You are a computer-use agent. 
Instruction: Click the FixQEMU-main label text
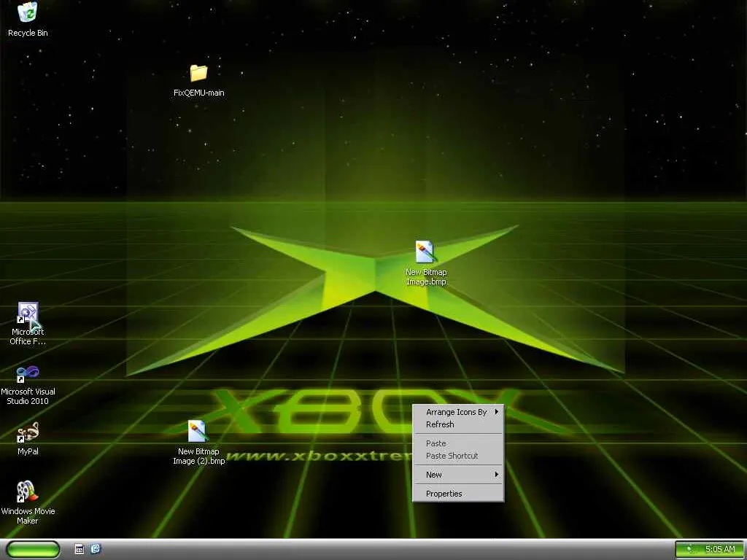tap(198, 93)
